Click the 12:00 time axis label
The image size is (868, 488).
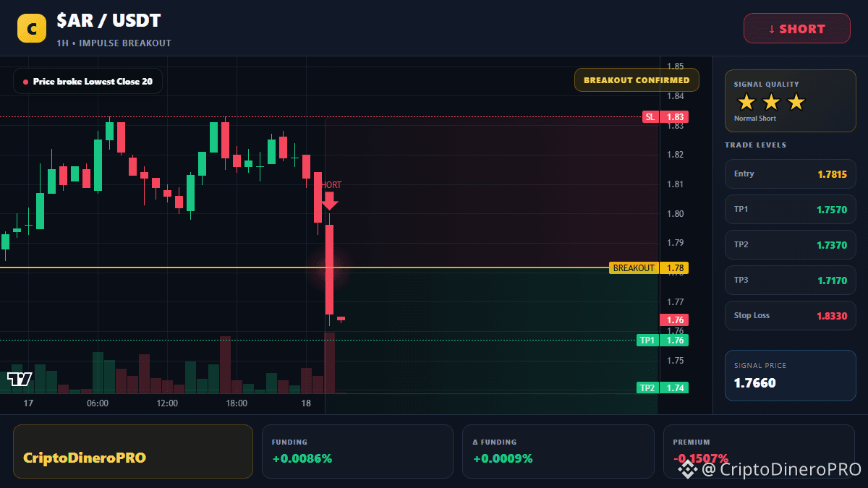point(167,403)
